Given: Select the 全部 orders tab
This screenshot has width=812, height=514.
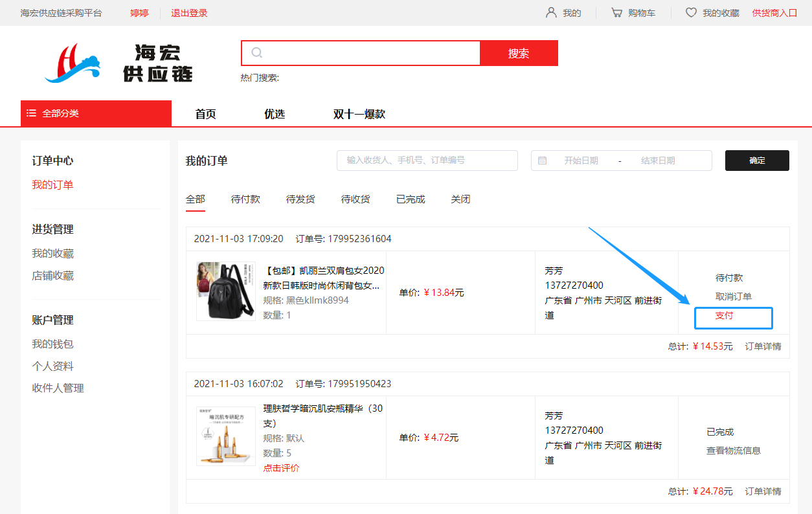Looking at the screenshot, I should [x=196, y=199].
